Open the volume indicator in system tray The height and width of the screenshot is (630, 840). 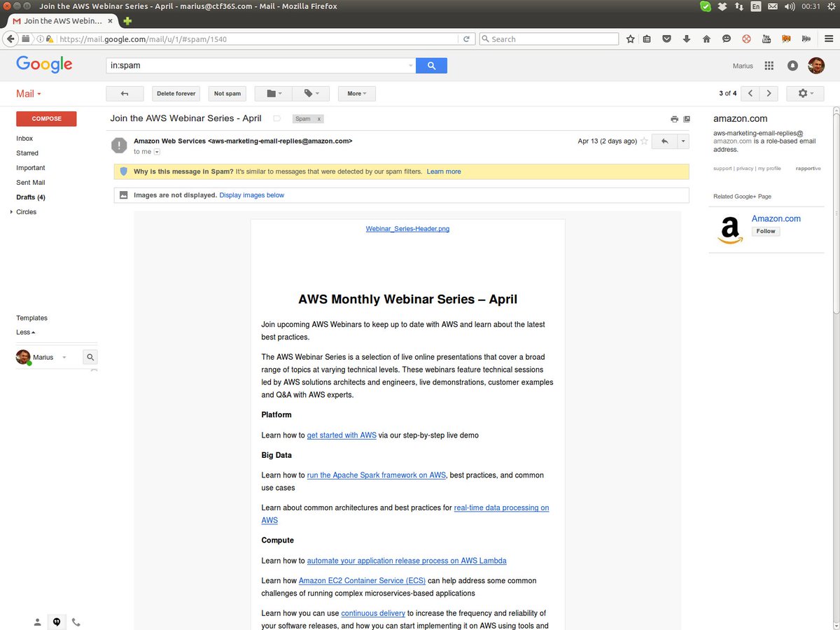tap(790, 6)
